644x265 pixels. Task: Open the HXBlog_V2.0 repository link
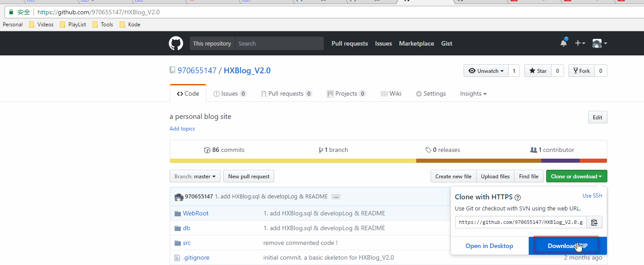coord(247,70)
